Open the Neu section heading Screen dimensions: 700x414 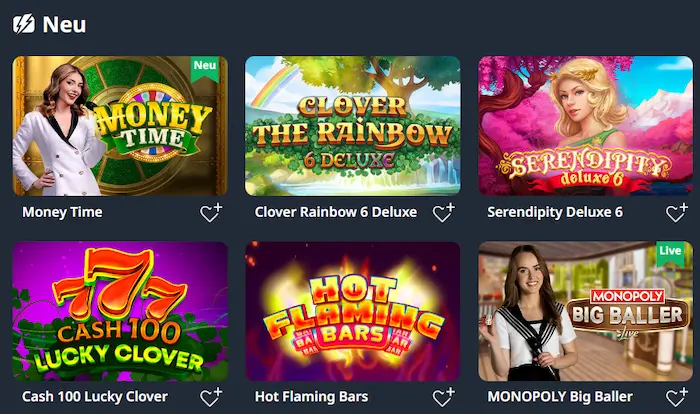tap(64, 25)
